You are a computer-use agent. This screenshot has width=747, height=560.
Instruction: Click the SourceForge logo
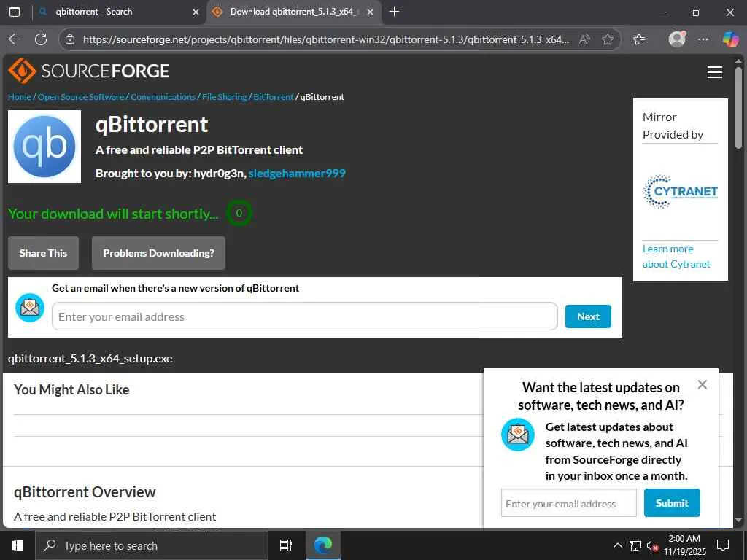point(88,71)
